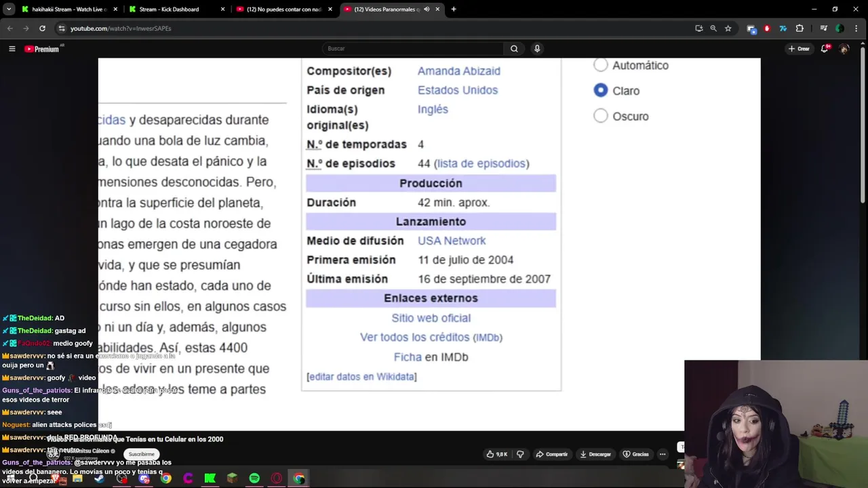Screen dimensions: 868x488
Task: Click editar datos en Wikidata link
Action: click(x=361, y=376)
